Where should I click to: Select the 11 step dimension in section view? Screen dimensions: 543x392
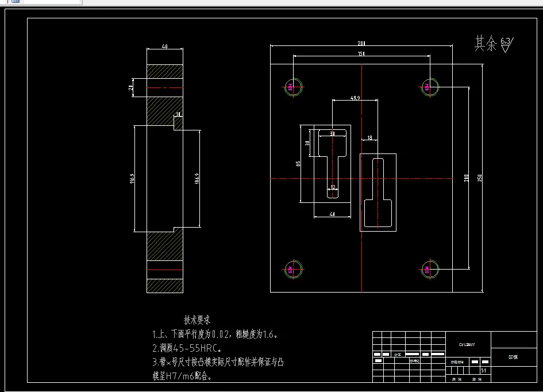coord(178,114)
